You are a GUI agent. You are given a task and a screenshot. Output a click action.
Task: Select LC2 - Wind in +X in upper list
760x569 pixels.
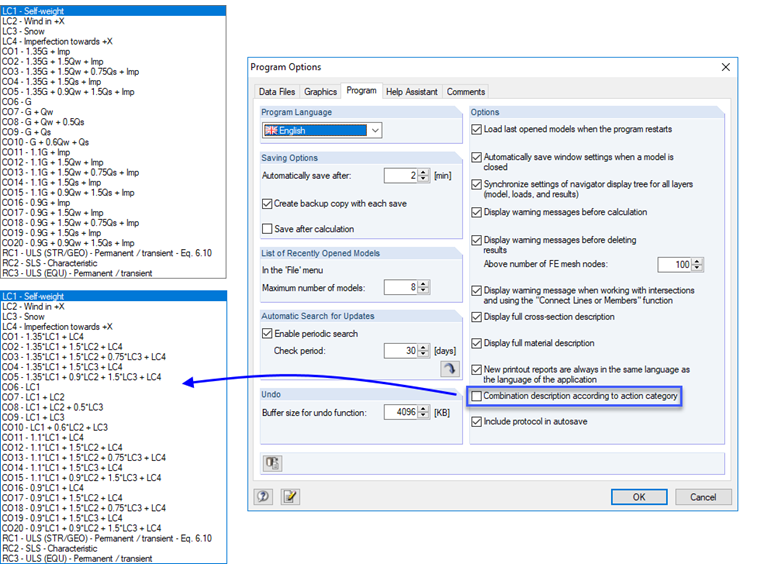pos(113,21)
